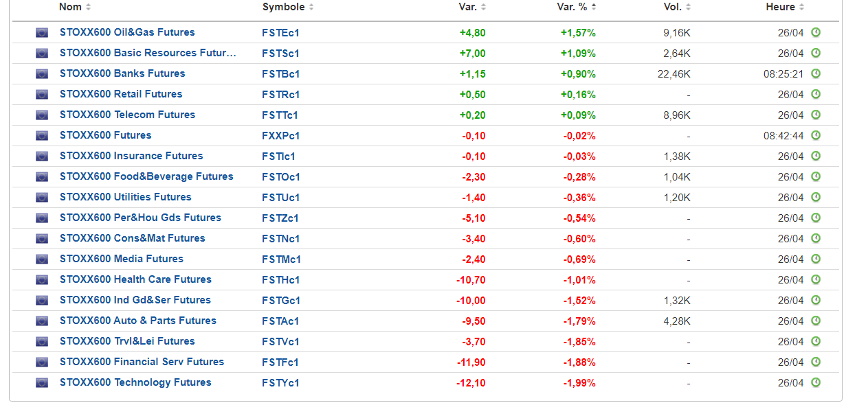Open the STOXX600 Telecom Futures link
Image resolution: width=868 pixels, height=405 pixels.
point(127,115)
